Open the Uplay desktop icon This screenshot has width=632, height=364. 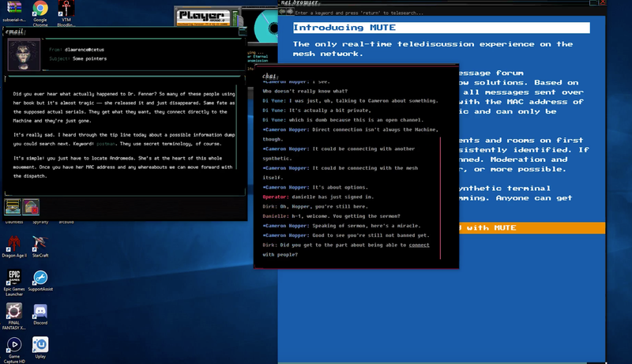tap(40, 347)
